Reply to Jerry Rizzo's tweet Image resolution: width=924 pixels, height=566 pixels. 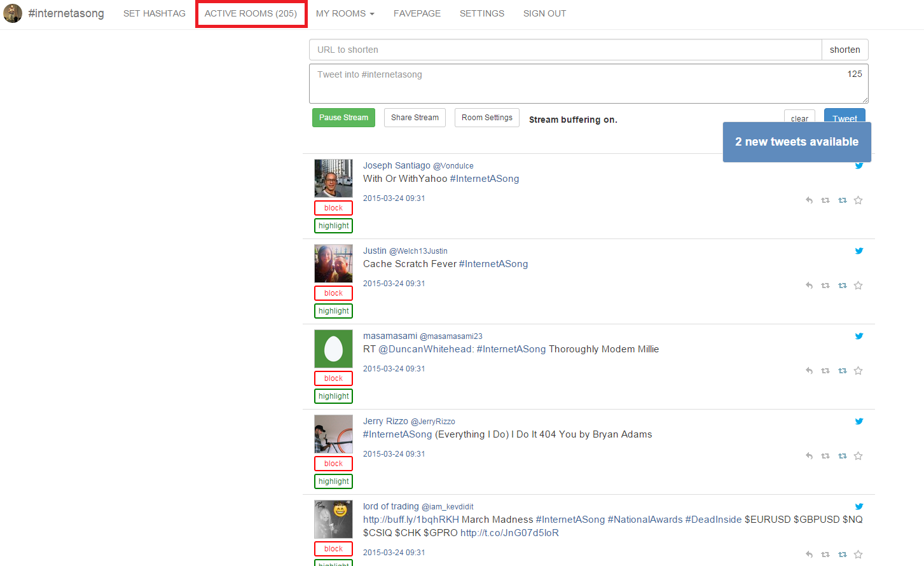click(x=809, y=456)
